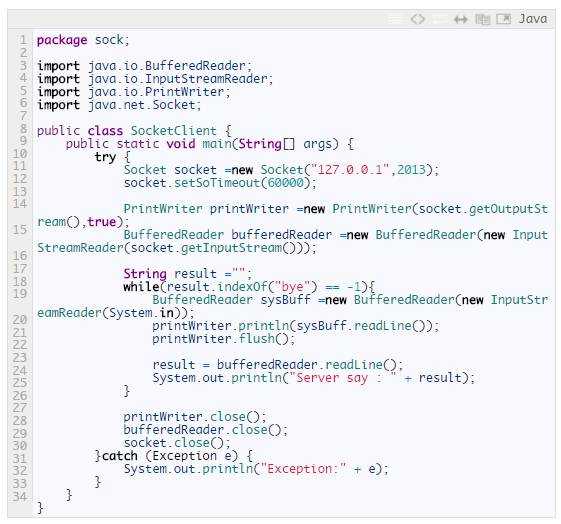The image size is (561, 524).
Task: Click the expand code width arrows icon
Action: pos(460,19)
